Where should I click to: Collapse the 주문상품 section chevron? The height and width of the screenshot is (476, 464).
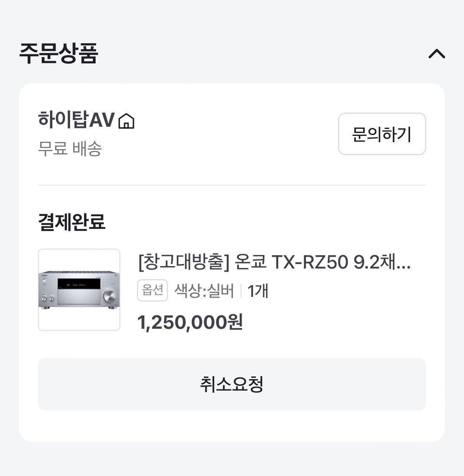[x=436, y=54]
